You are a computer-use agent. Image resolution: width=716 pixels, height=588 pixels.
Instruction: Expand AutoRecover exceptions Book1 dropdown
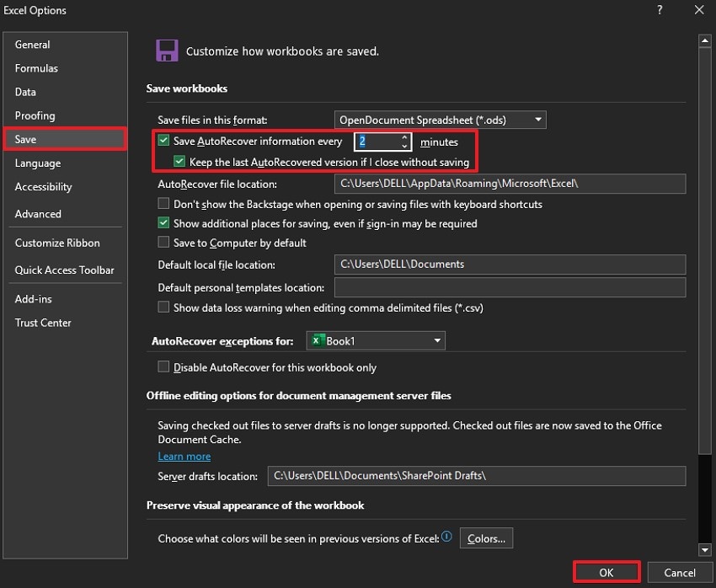(x=437, y=340)
